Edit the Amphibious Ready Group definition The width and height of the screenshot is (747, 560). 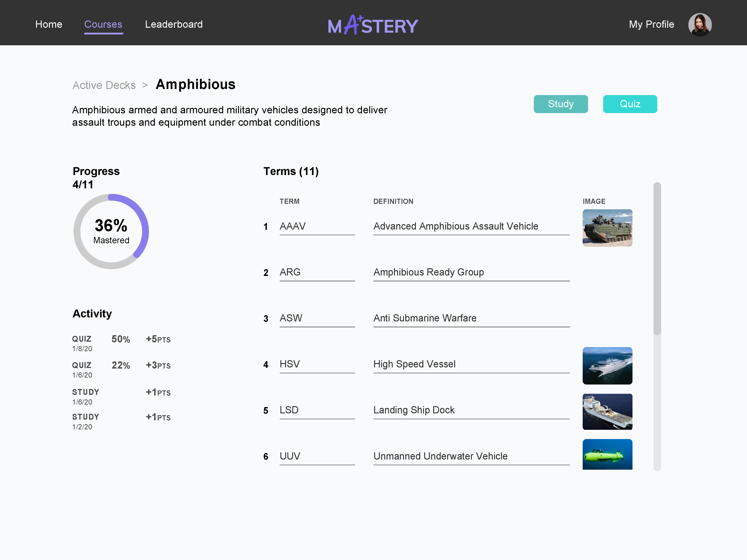(471, 272)
